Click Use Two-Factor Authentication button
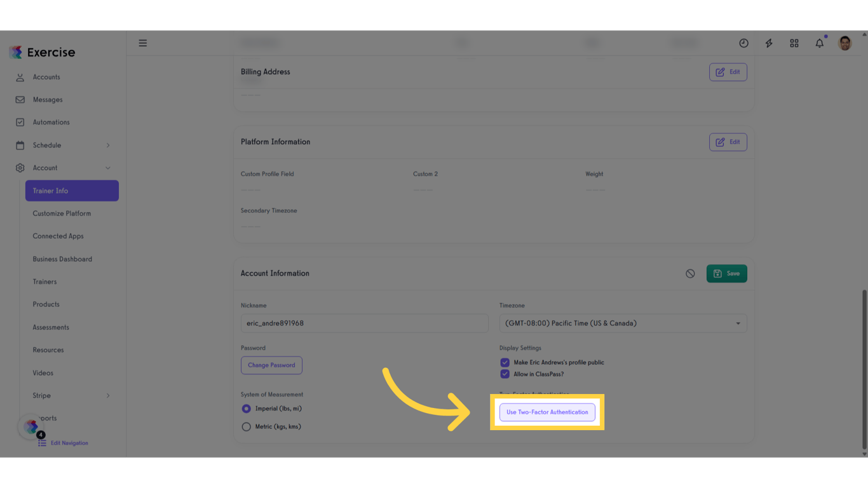Image resolution: width=868 pixels, height=488 pixels. click(x=547, y=412)
